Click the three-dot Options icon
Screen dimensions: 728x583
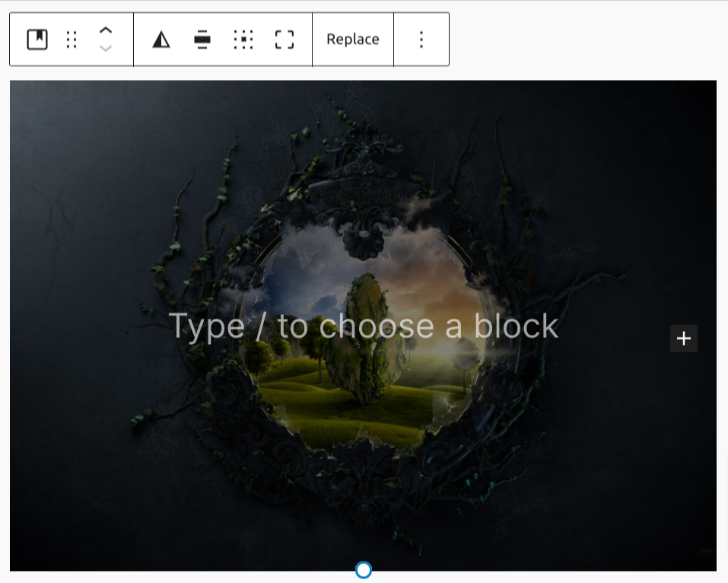[421, 40]
